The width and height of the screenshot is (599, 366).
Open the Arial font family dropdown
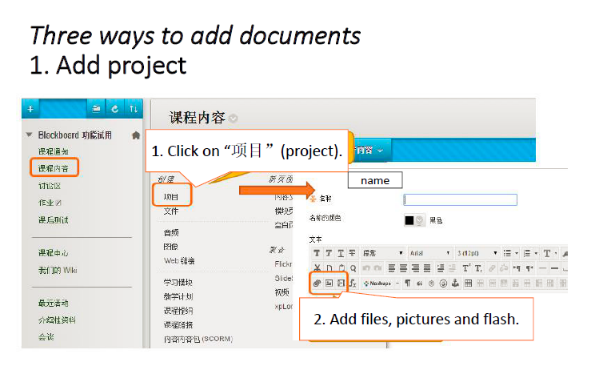(430, 253)
